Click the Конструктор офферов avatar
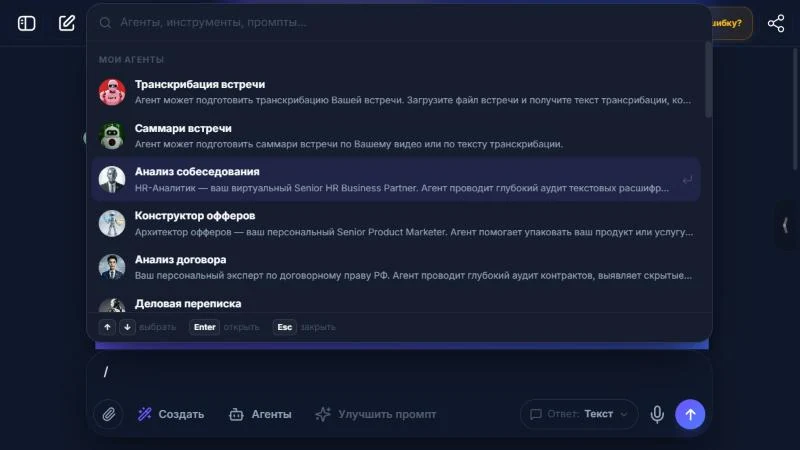 (112, 223)
